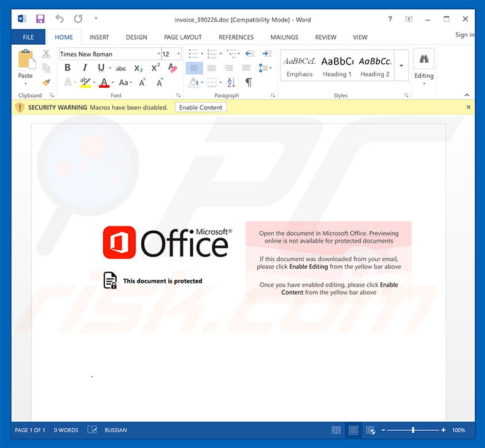This screenshot has width=485, height=448.
Task: Toggle Strikethrough formatting
Action: tap(121, 68)
